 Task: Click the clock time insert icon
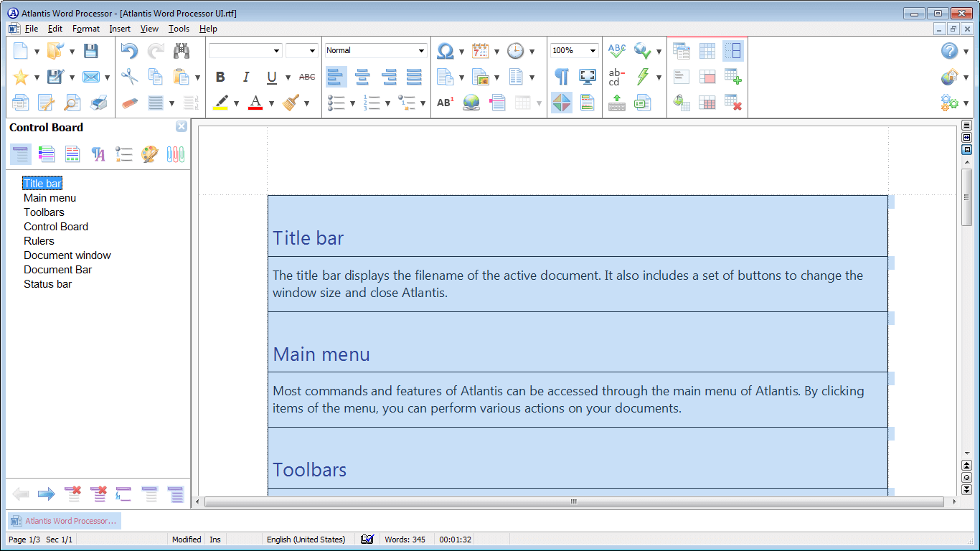tap(516, 51)
